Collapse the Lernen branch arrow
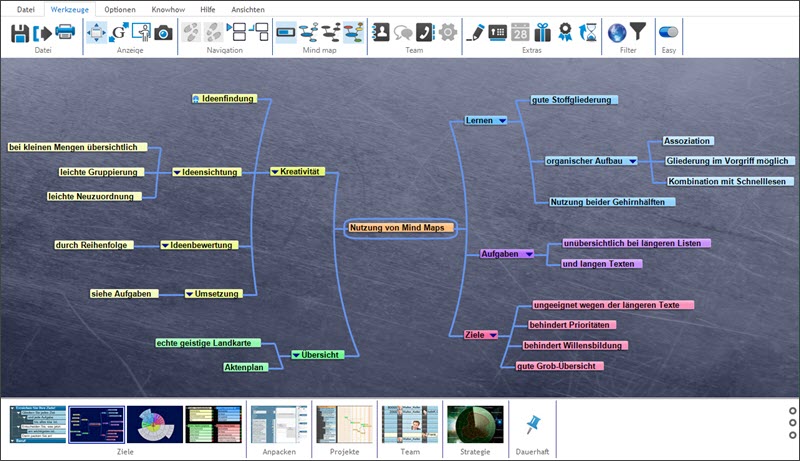The image size is (800, 461). click(x=502, y=120)
